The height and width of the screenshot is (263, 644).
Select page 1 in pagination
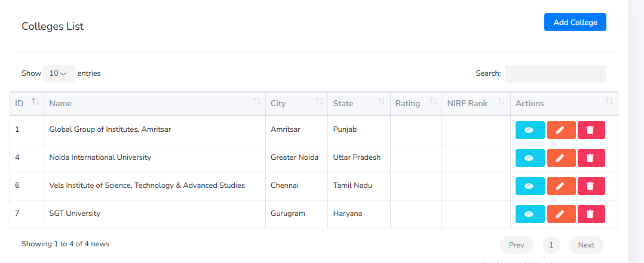[x=551, y=245]
